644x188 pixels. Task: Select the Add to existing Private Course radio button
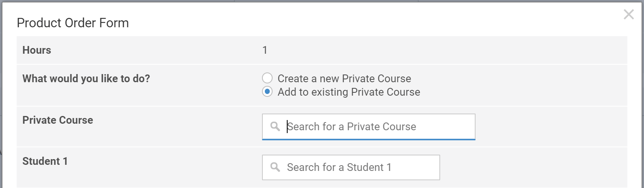[x=267, y=92]
